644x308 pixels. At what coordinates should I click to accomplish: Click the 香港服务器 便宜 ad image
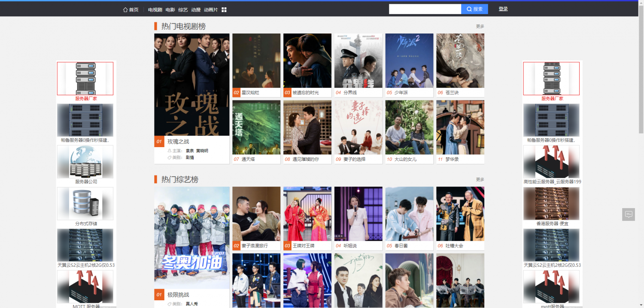pos(551,204)
